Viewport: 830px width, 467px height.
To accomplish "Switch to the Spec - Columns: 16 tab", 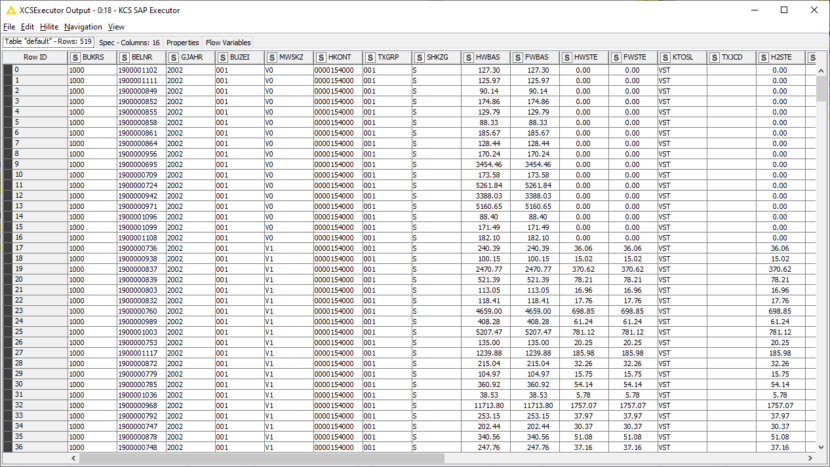I will click(x=129, y=43).
